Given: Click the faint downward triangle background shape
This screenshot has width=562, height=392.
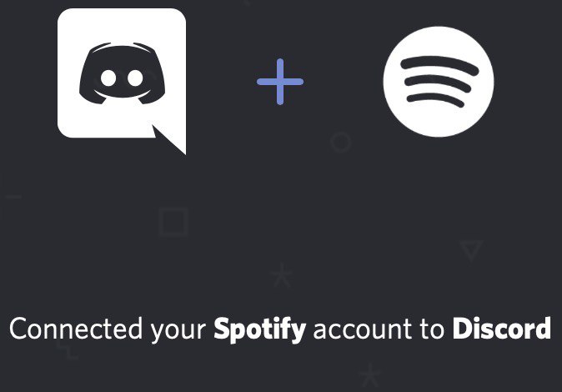Looking at the screenshot, I should click(471, 250).
